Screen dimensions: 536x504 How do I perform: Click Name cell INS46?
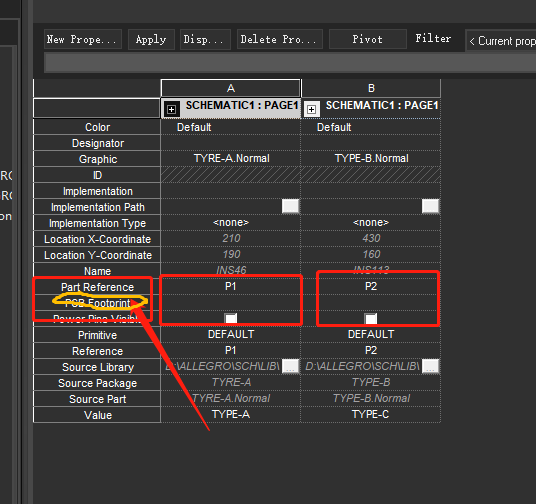point(231,270)
